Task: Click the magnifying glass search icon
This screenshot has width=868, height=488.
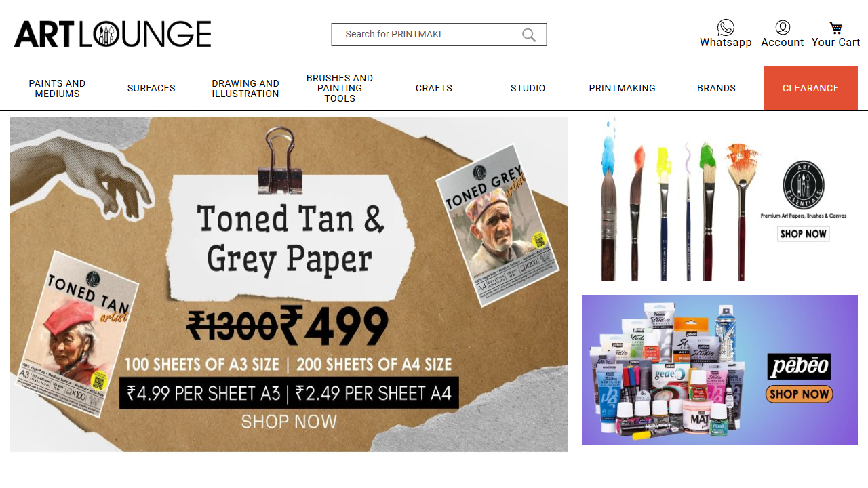Action: coord(529,35)
